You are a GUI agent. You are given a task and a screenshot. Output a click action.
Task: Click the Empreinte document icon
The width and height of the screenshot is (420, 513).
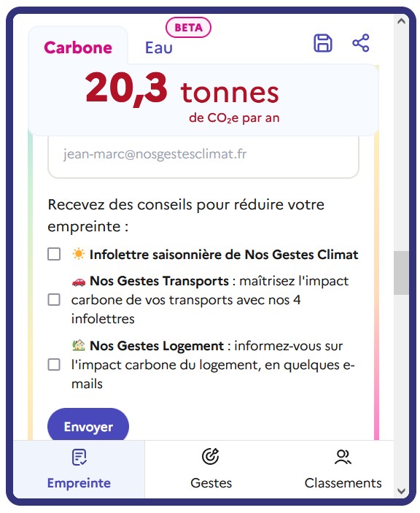click(79, 457)
